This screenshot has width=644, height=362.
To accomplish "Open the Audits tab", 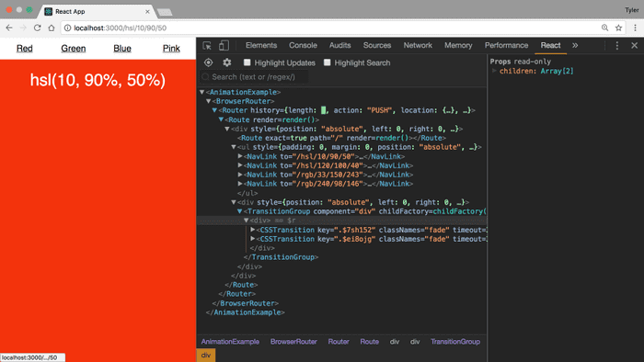I will (x=340, y=46).
